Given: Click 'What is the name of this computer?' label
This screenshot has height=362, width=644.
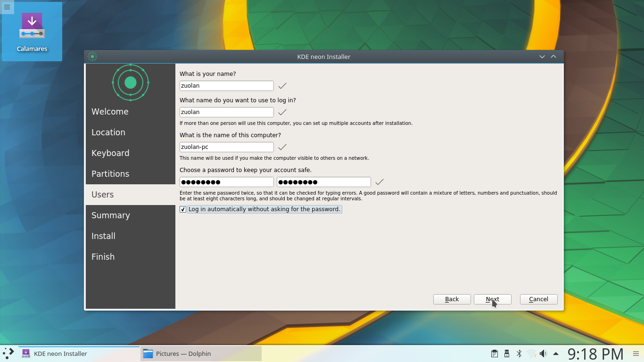Looking at the screenshot, I should coord(230,135).
